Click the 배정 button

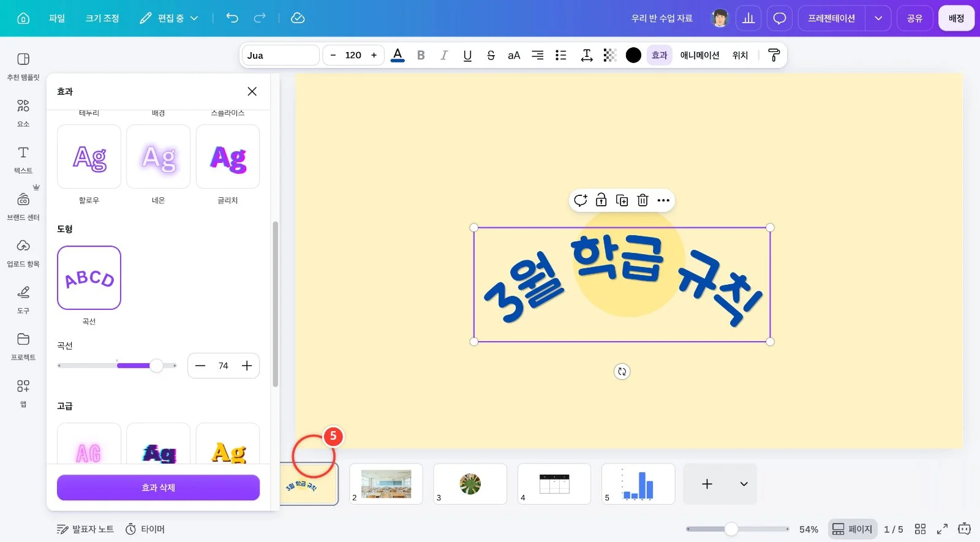tap(956, 18)
